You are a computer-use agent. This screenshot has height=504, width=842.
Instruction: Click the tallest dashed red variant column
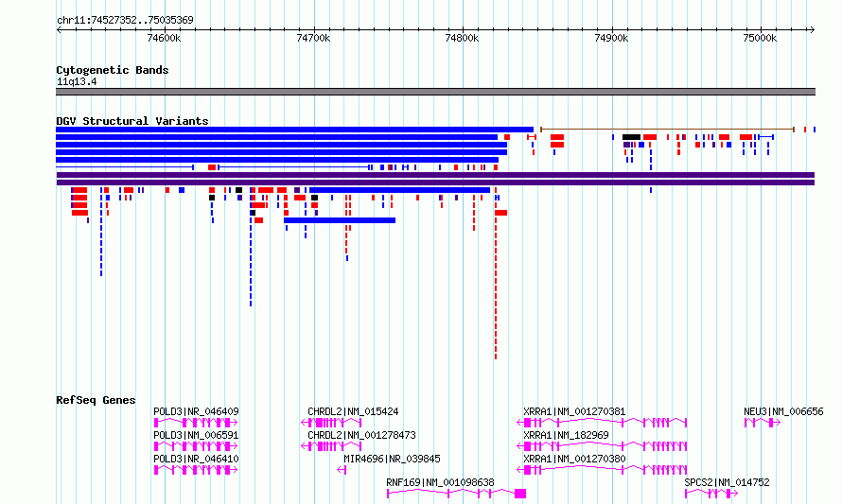click(496, 273)
